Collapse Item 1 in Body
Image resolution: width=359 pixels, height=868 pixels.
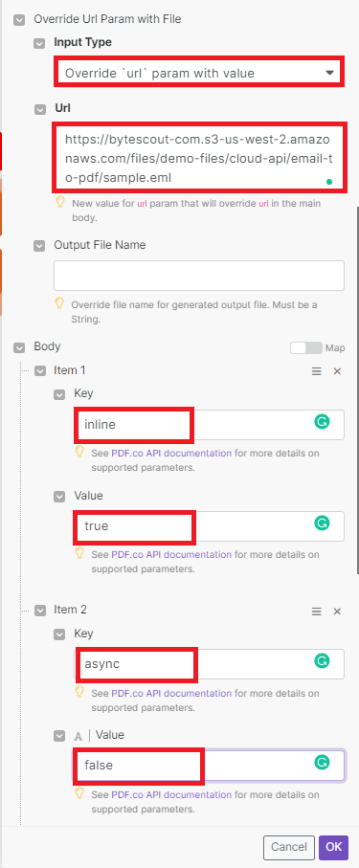[x=40, y=371]
